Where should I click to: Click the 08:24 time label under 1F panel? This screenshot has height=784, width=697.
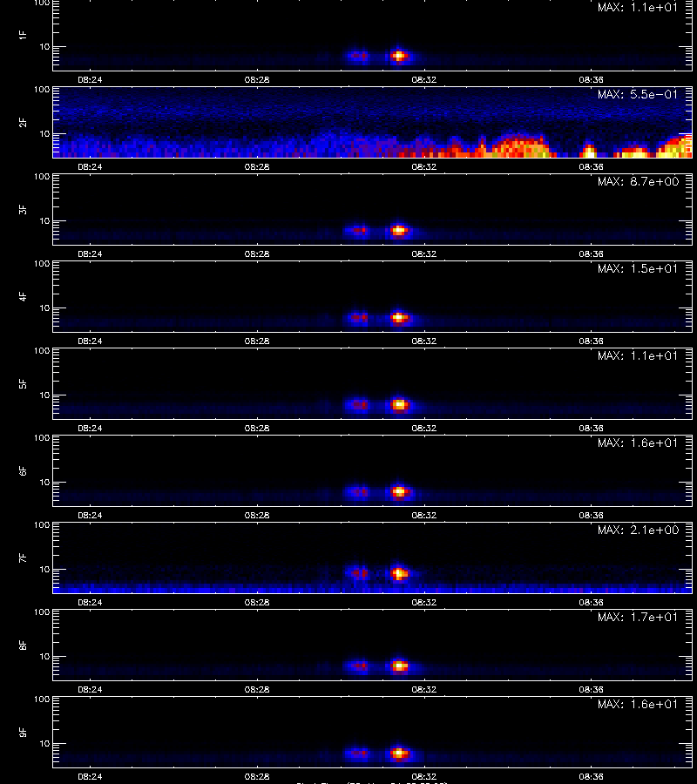pos(90,79)
